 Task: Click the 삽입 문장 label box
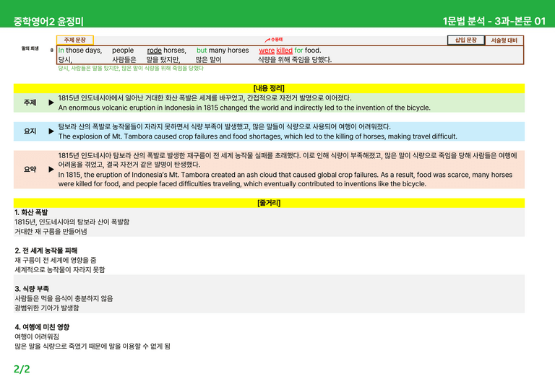click(x=465, y=40)
